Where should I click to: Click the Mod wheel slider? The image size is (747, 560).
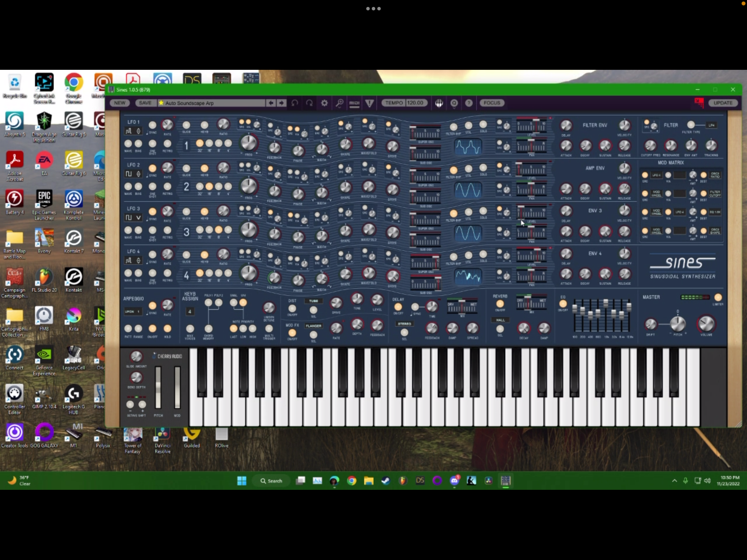pyautogui.click(x=177, y=387)
